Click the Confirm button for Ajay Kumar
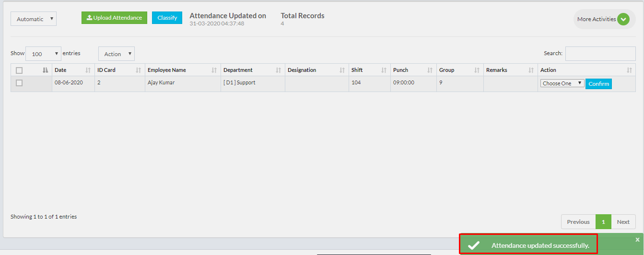644x255 pixels. pos(598,84)
